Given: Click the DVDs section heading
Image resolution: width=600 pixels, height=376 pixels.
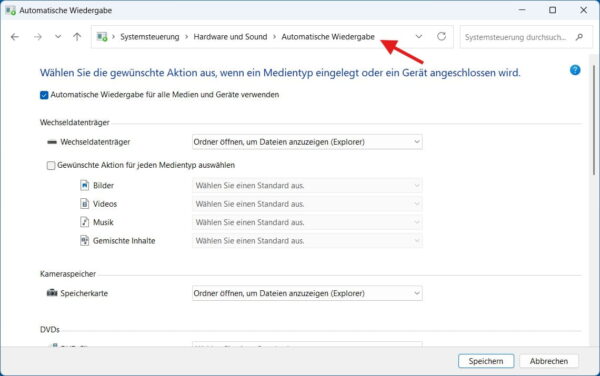Looking at the screenshot, I should pos(50,329).
